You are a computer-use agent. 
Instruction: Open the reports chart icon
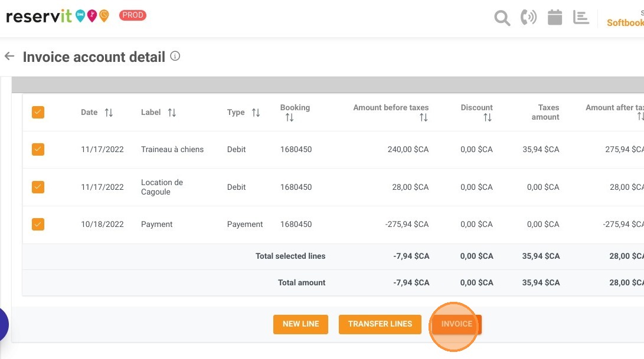581,17
